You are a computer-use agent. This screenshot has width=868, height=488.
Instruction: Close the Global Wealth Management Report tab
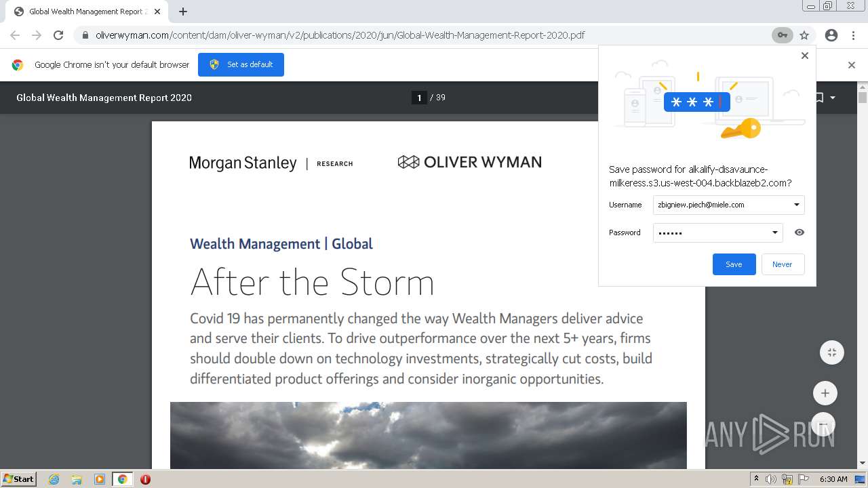pyautogui.click(x=157, y=12)
